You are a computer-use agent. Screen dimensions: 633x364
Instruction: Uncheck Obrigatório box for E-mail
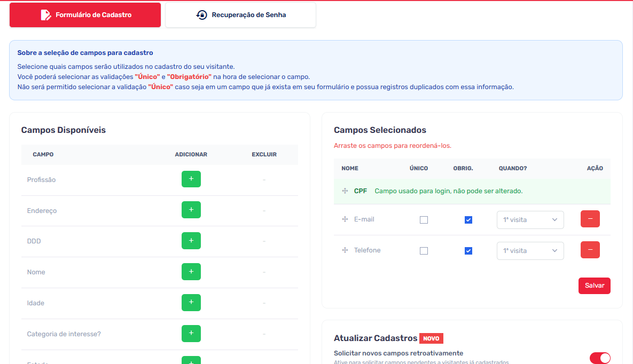[x=468, y=220]
